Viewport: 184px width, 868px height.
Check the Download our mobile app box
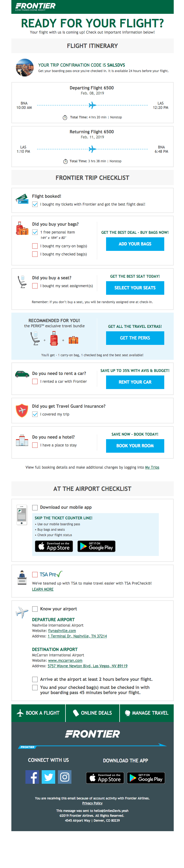pyautogui.click(x=35, y=507)
